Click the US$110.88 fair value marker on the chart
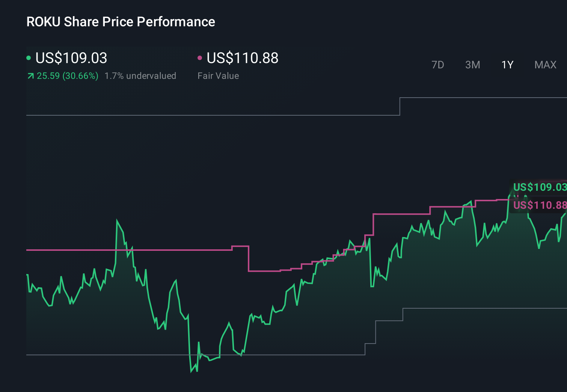Screen dimensions: 567x392 (540, 205)
